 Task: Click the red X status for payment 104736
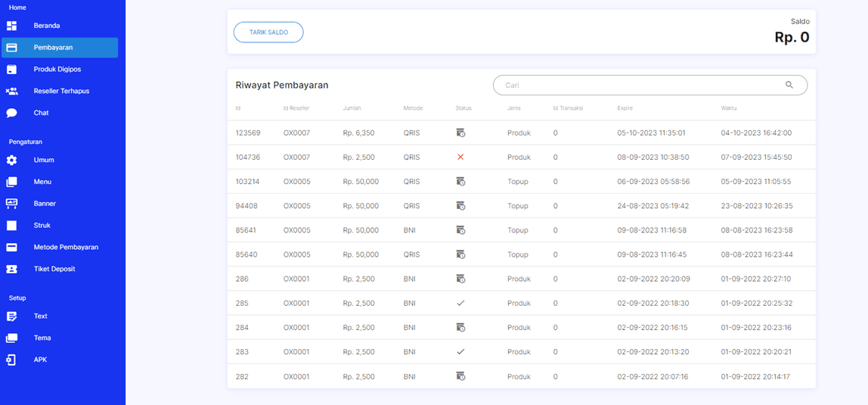click(x=460, y=157)
